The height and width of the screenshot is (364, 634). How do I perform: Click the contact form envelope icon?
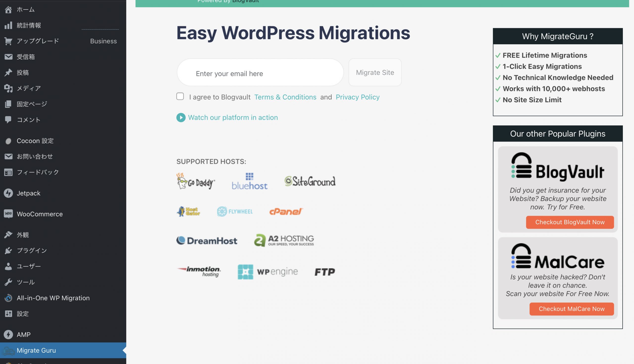[8, 156]
